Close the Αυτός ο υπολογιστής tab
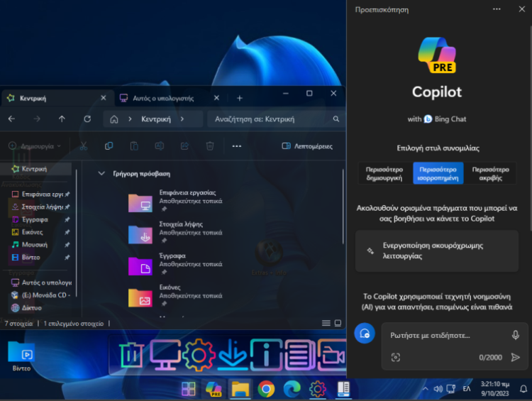 (x=216, y=98)
